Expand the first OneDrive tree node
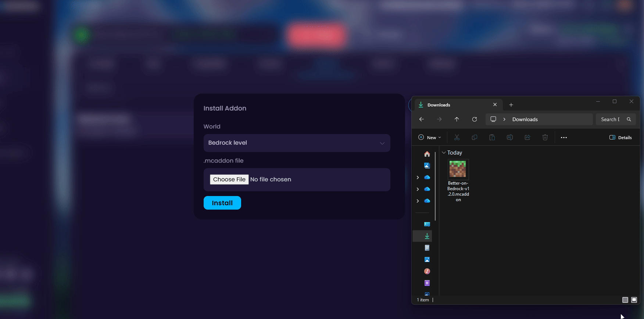 tap(418, 177)
